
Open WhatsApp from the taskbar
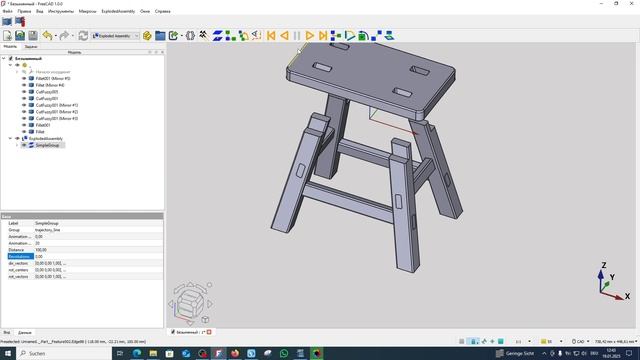click(284, 353)
